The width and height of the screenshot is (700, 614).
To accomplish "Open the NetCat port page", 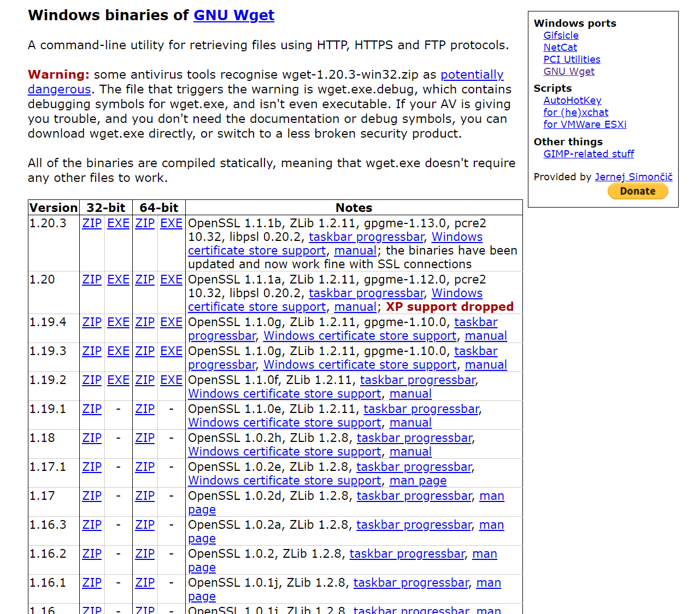I will 560,47.
